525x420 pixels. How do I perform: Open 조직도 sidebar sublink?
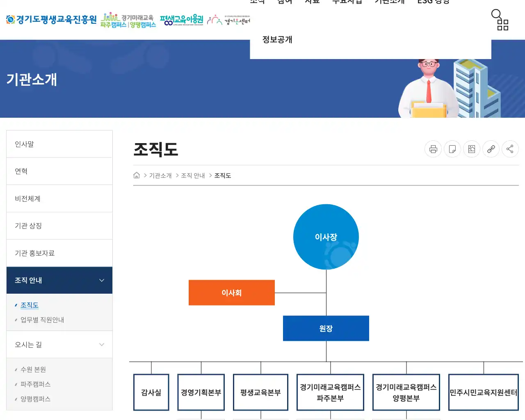click(30, 305)
